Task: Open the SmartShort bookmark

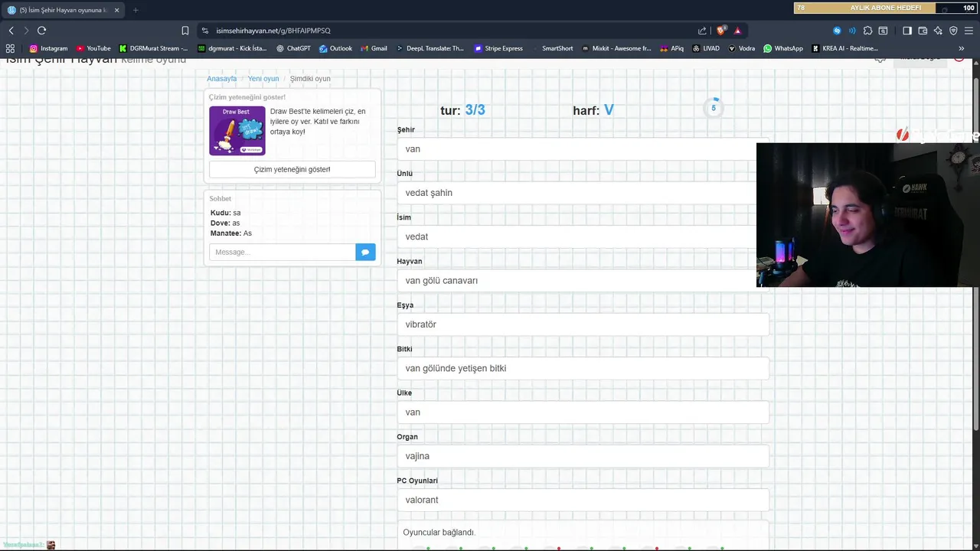Action: tap(552, 48)
